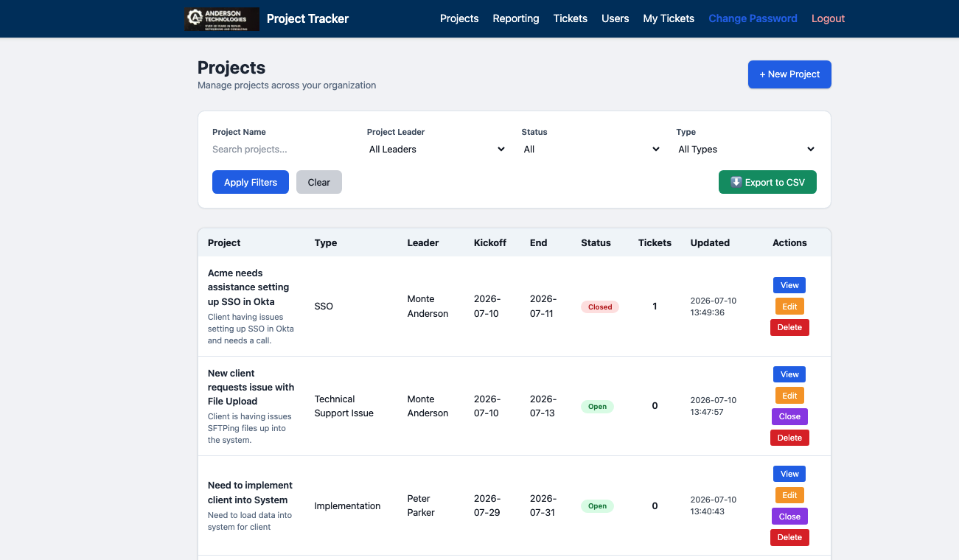Open the Reporting nav item
This screenshot has height=560, width=959.
coord(516,18)
